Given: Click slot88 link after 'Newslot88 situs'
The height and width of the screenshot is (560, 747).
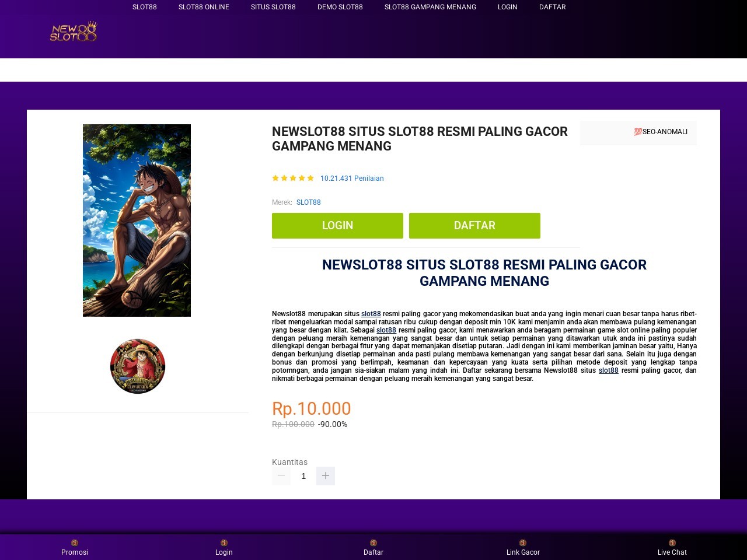Looking at the screenshot, I should point(609,370).
